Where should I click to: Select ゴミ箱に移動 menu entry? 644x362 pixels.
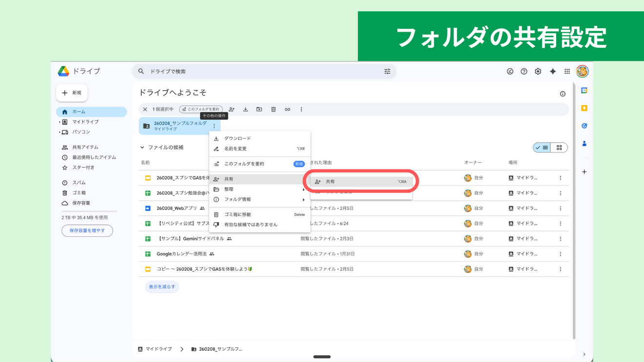click(260, 214)
